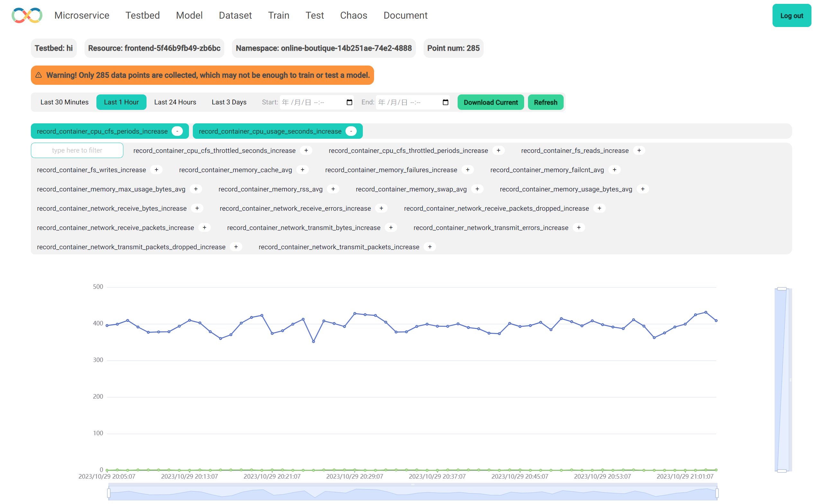Image resolution: width=823 pixels, height=504 pixels.
Task: Add record_container_memory_rss_avg via its plus icon
Action: pyautogui.click(x=333, y=189)
